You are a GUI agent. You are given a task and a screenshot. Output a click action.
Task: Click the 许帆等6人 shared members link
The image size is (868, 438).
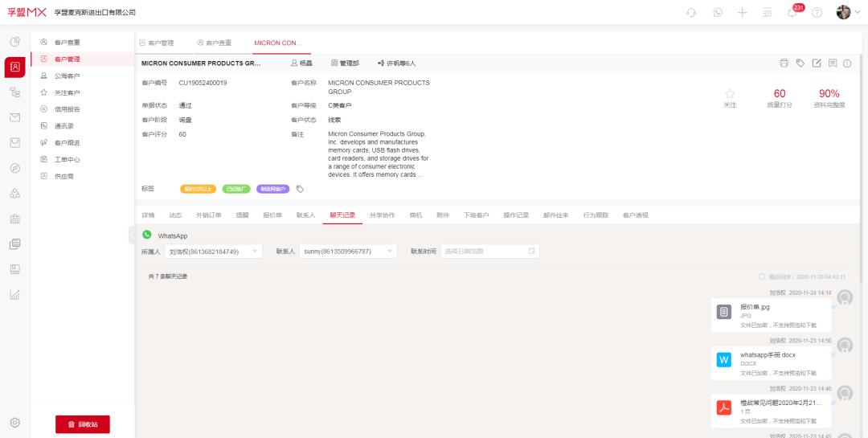pos(396,63)
